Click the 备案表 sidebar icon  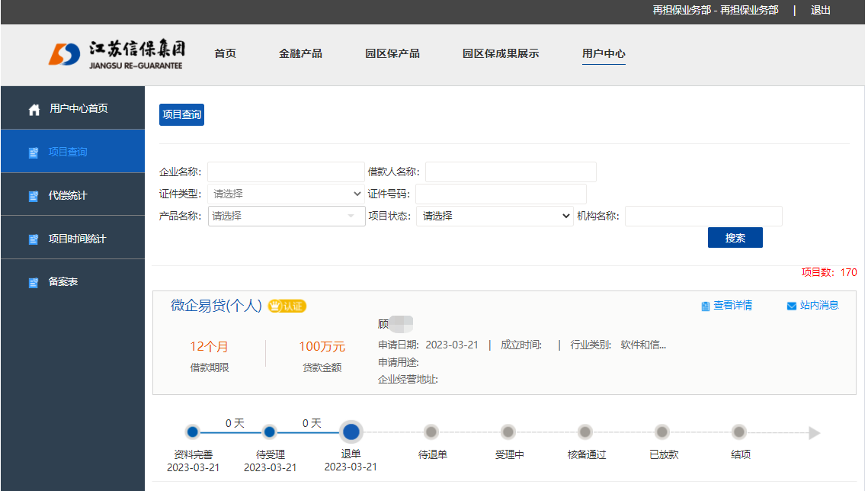coord(34,283)
